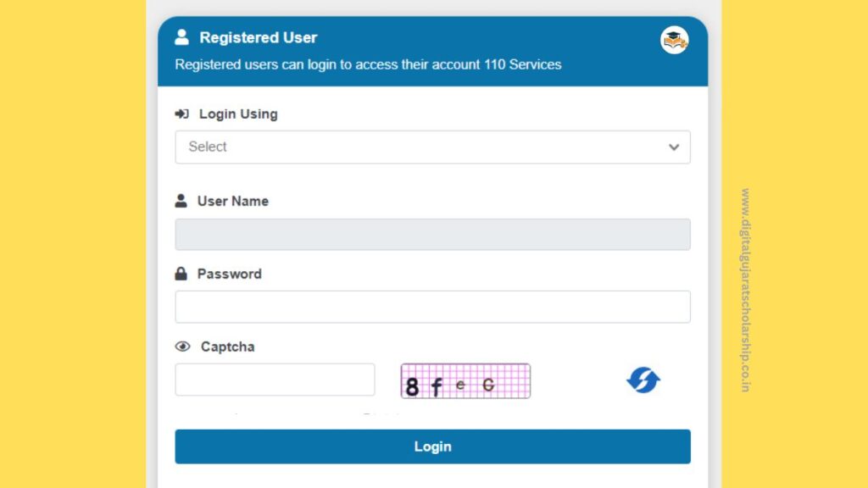The height and width of the screenshot is (488, 868).
Task: Click the graduation cap logo icon
Action: [x=674, y=39]
